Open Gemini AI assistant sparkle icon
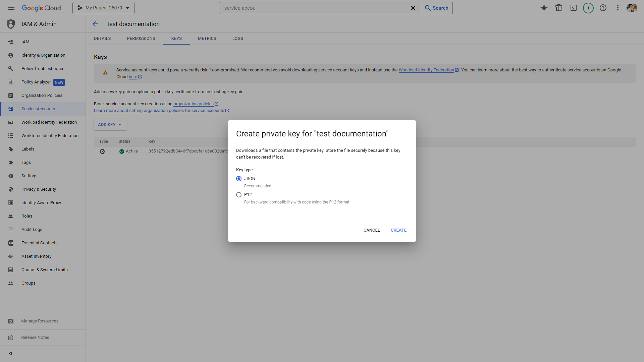Viewport: 644px width, 362px height. (544, 8)
